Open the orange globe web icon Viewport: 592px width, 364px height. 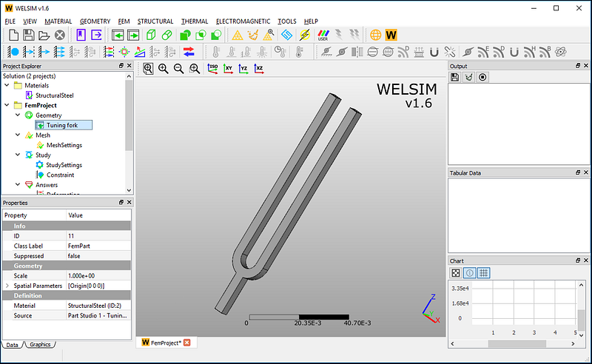click(x=375, y=35)
